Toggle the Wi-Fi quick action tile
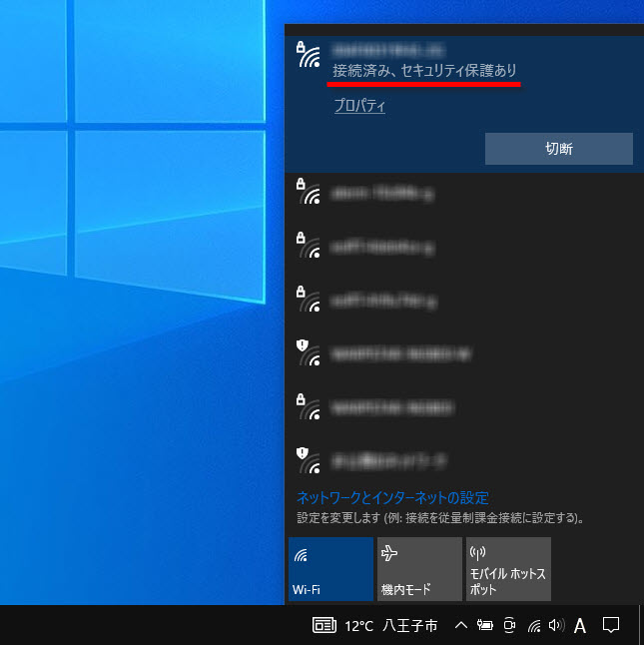This screenshot has width=644, height=645. pyautogui.click(x=329, y=569)
